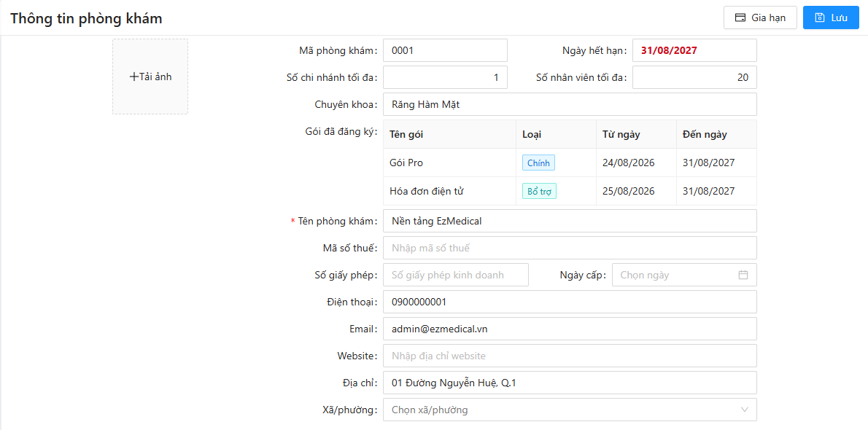This screenshot has height=430, width=868.
Task: Focus the Chuyên khoa field
Action: click(570, 104)
